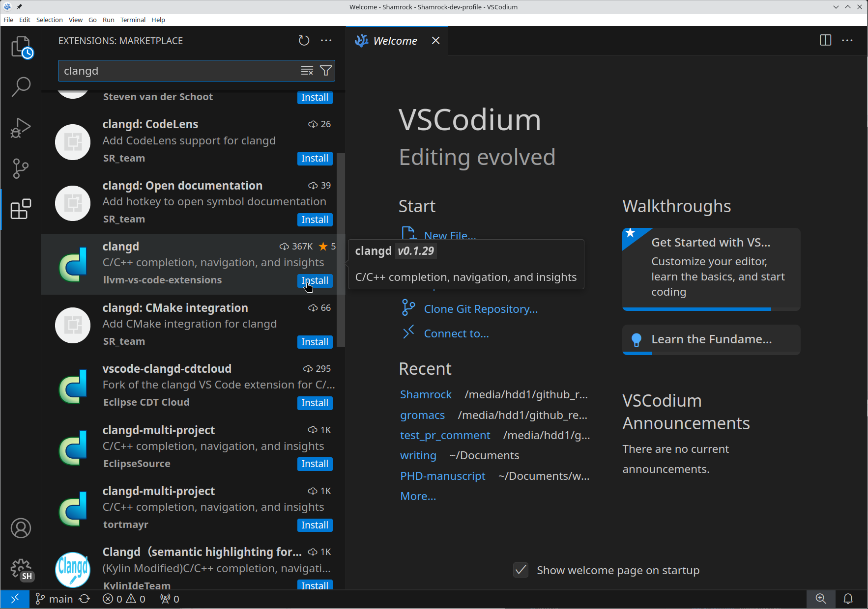Click the extensions list scrollbar
Screen dimensions: 868x609
[x=341, y=249]
